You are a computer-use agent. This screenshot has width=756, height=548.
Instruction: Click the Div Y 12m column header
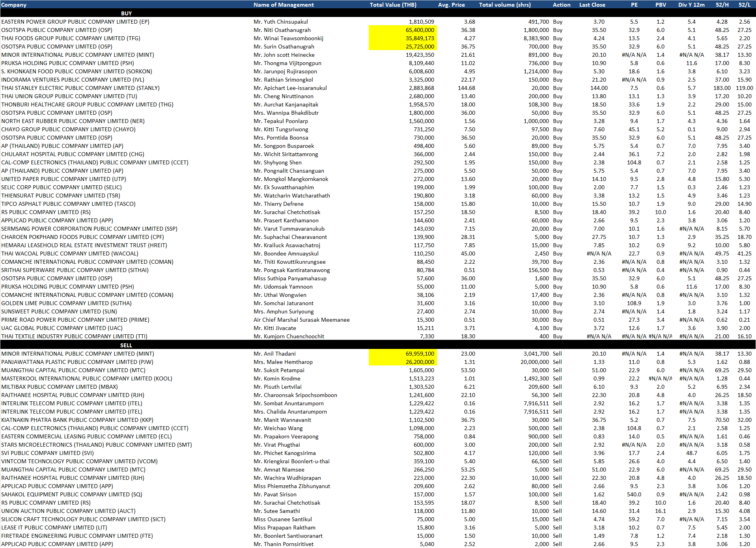691,5
